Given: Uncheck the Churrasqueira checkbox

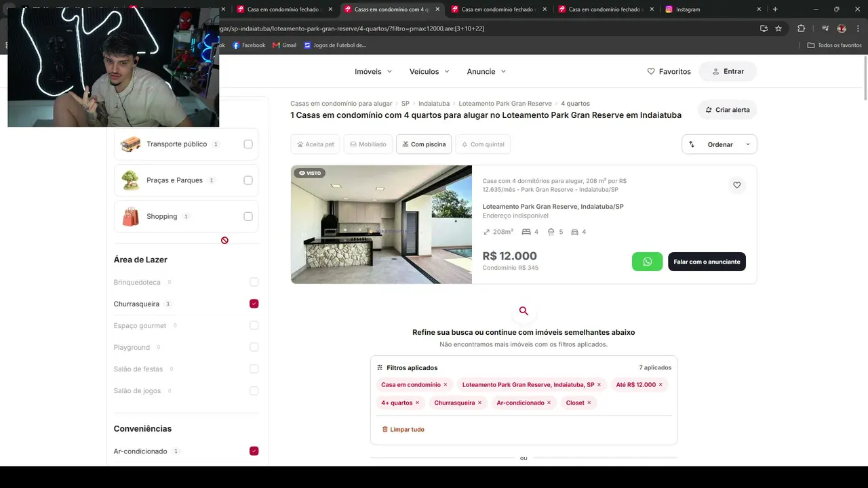Looking at the screenshot, I should coord(254,304).
